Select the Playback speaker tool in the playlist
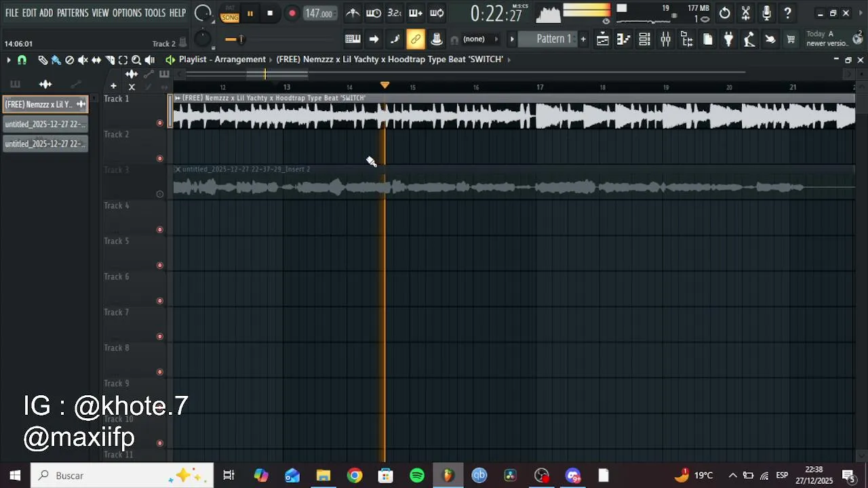This screenshot has width=868, height=488. click(x=150, y=60)
